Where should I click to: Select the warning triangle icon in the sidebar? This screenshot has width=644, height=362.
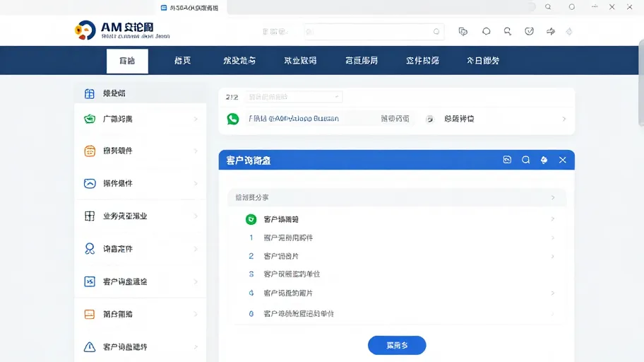[x=90, y=346]
